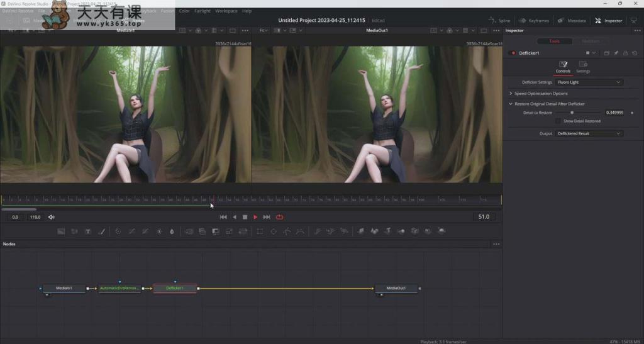Add a Text+ tool from the toolbar

[88, 231]
